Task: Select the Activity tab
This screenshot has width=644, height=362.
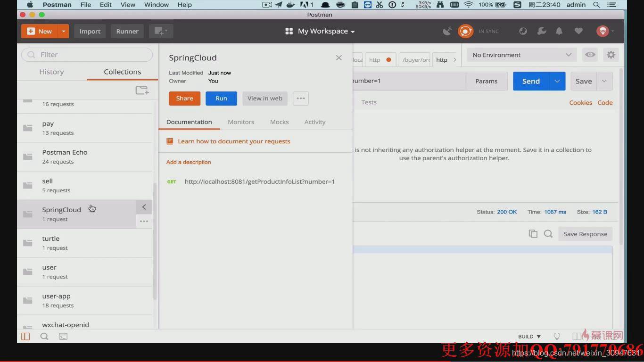Action: click(x=315, y=122)
